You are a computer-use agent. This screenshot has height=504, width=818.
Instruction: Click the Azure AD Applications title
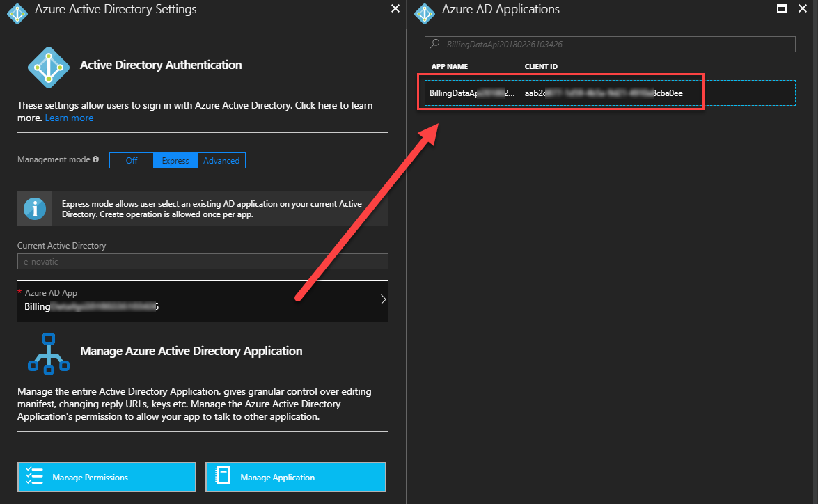501,9
